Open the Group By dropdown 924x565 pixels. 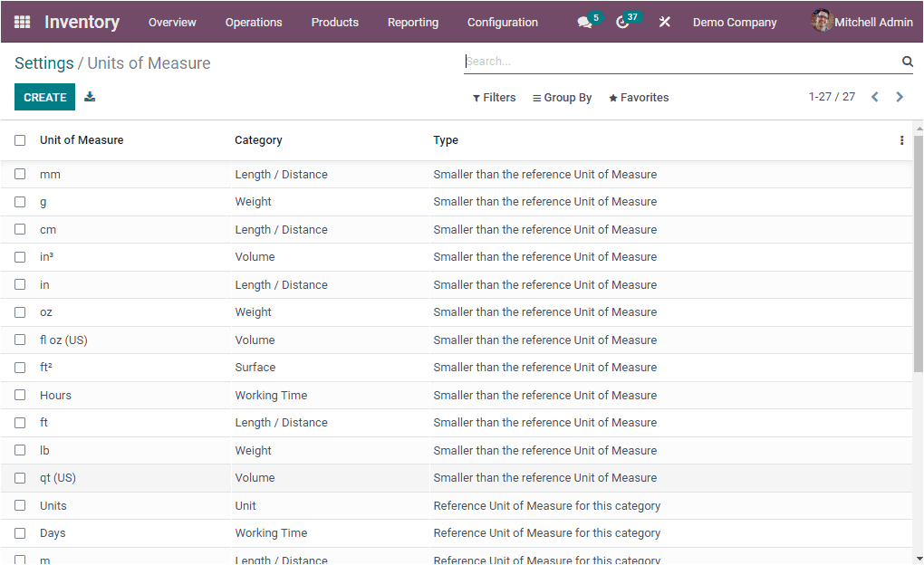[562, 97]
